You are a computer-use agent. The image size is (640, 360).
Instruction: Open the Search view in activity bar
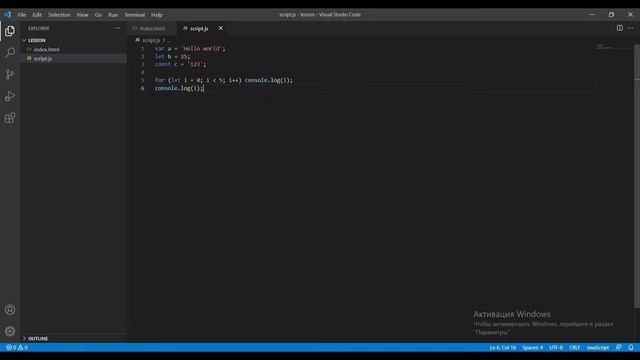[10, 53]
